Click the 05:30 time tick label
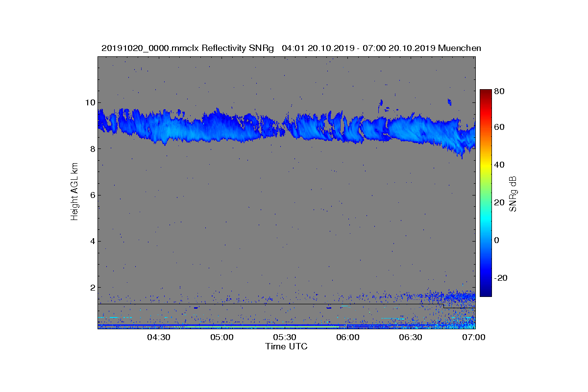Screen dimensions: 588x392 [x=285, y=337]
